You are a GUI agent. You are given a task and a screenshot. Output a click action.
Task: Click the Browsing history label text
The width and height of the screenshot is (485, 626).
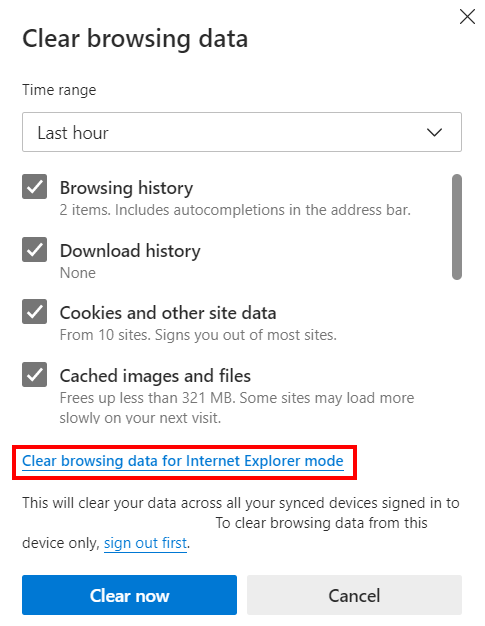click(126, 188)
